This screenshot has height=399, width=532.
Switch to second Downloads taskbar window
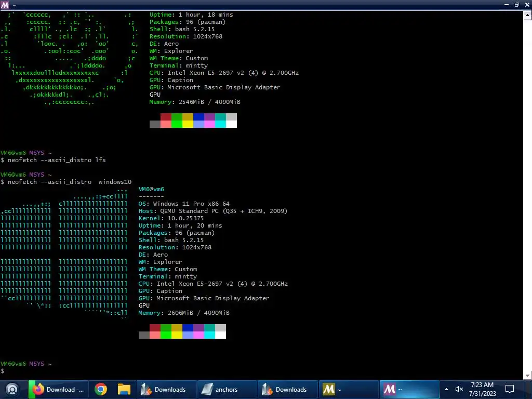pos(288,390)
